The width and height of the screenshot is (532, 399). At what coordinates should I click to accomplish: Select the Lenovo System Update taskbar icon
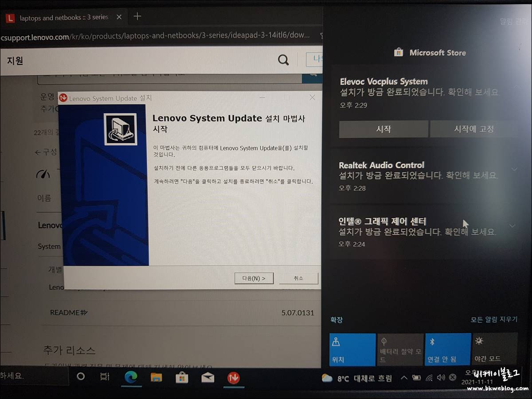point(234,378)
